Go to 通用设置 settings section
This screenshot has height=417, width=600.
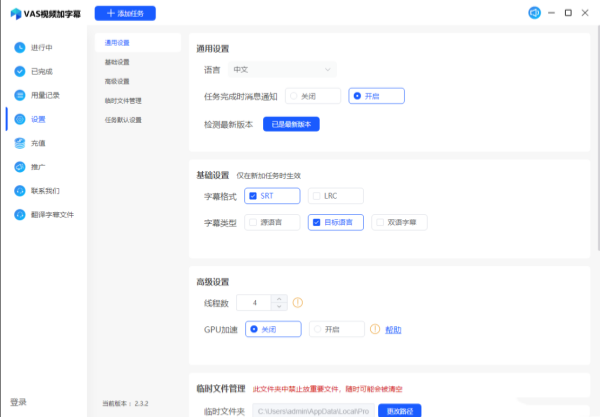pos(138,42)
